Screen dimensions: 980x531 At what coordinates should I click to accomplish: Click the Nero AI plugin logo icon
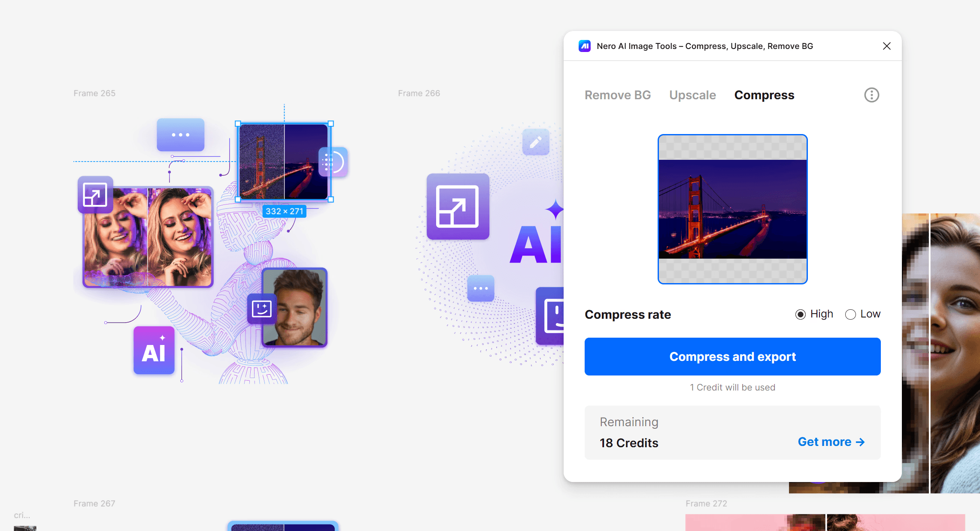click(x=584, y=46)
